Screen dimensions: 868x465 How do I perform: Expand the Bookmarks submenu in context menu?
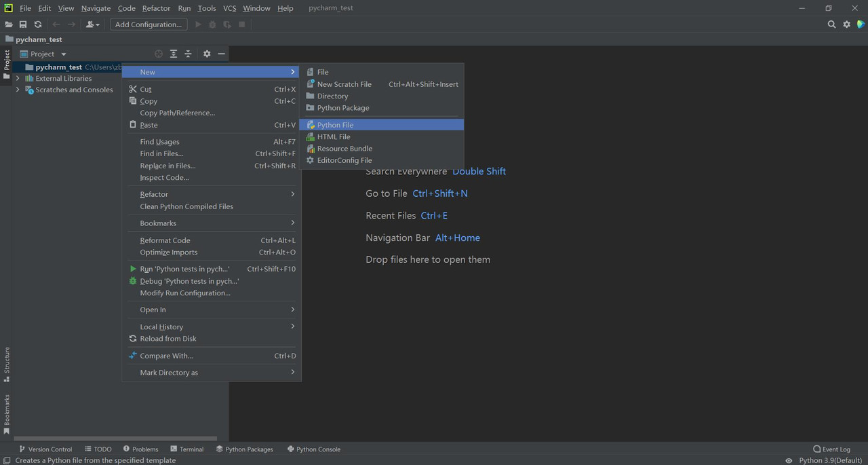point(212,223)
